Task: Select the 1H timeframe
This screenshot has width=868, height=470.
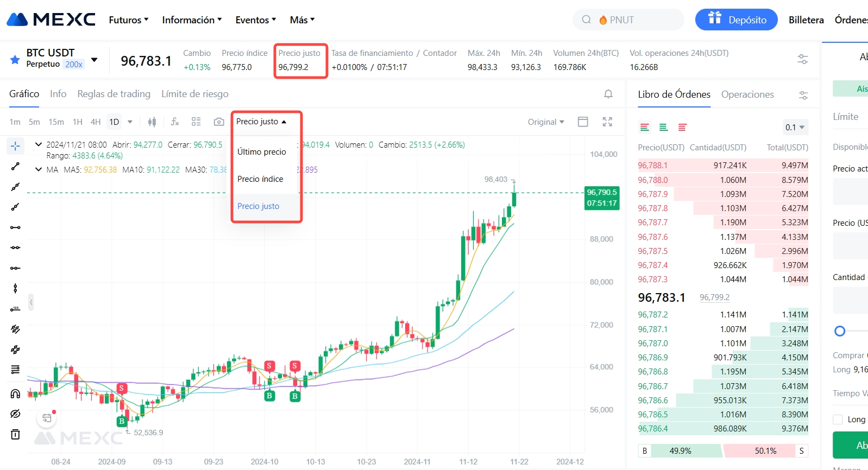Action: point(78,122)
